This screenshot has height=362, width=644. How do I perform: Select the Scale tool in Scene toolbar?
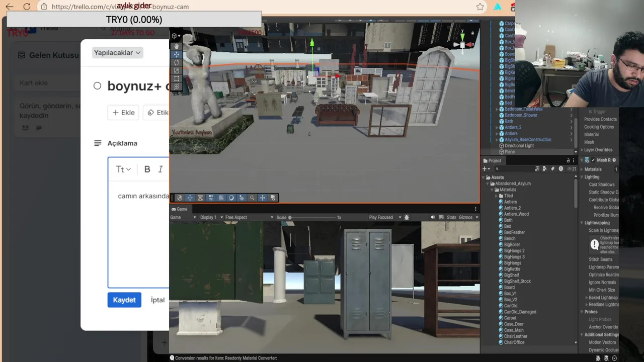coord(176,70)
